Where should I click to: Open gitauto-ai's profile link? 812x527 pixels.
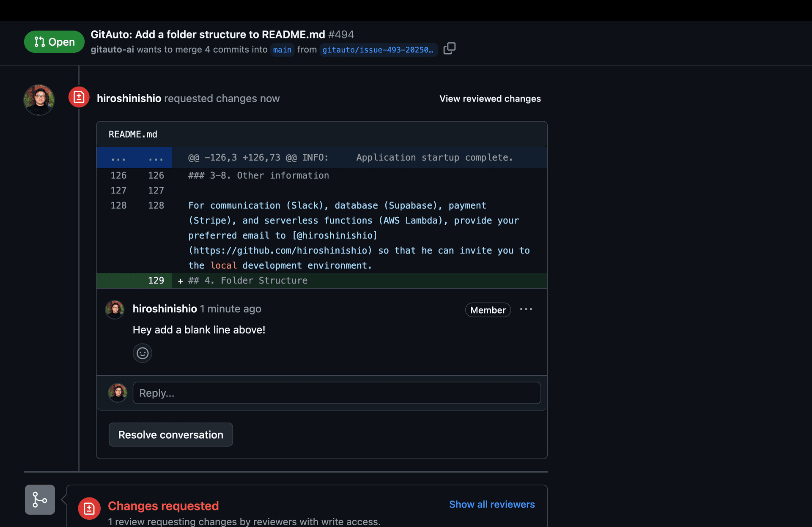pos(112,49)
